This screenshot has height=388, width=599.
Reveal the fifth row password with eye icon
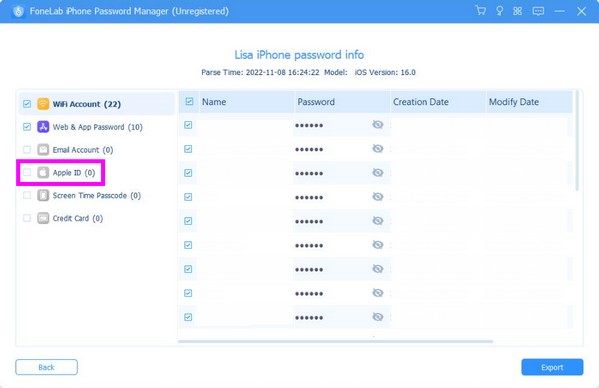tap(377, 221)
